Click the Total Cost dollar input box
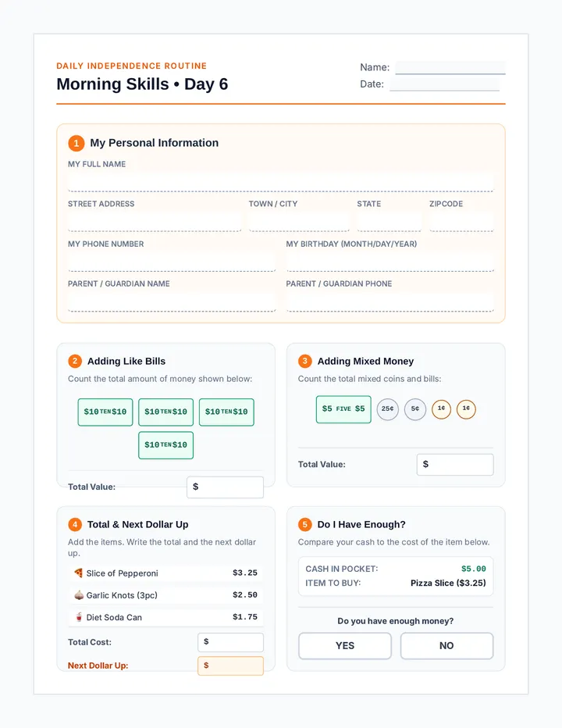 click(230, 642)
